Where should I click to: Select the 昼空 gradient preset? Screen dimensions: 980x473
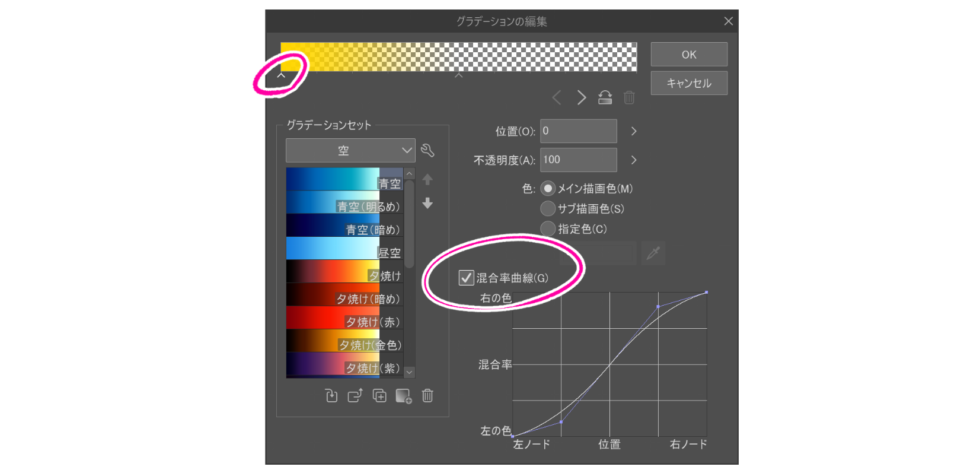344,249
